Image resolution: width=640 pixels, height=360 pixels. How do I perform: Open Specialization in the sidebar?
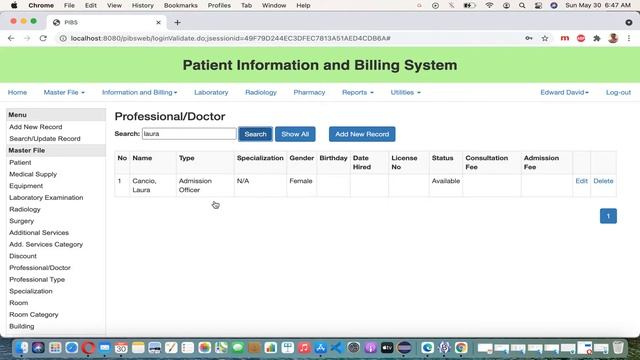[x=31, y=291]
